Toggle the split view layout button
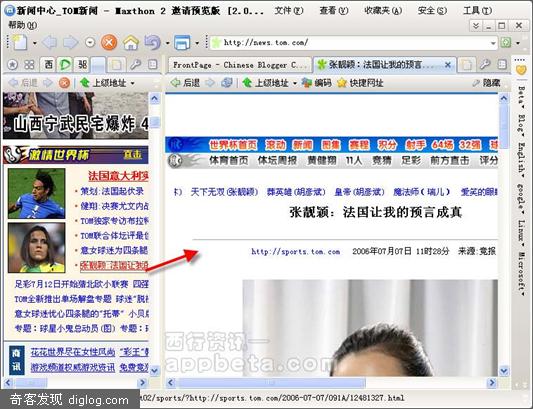 (x=182, y=43)
